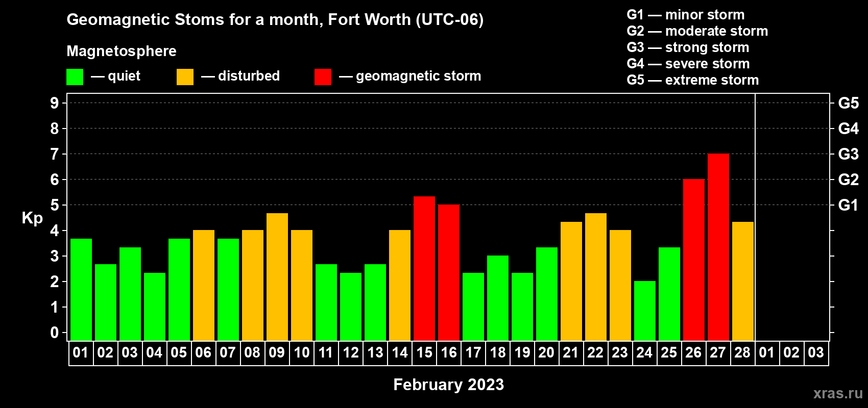Click the orange bar for February 10
The width and height of the screenshot is (868, 408).
(302, 285)
